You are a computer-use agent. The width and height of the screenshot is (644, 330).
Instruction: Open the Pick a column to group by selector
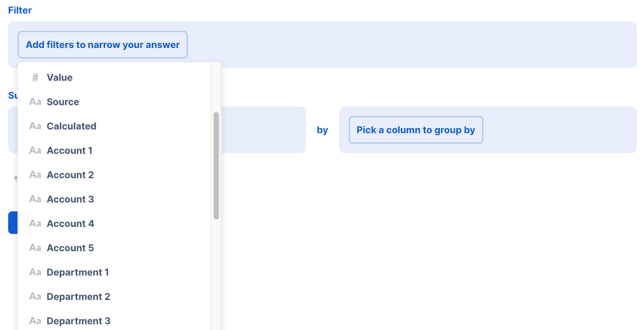click(416, 130)
